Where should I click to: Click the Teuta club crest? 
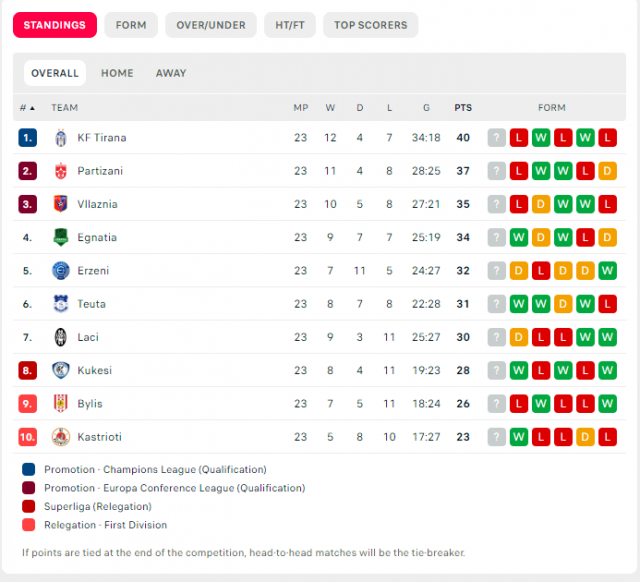pyautogui.click(x=61, y=304)
